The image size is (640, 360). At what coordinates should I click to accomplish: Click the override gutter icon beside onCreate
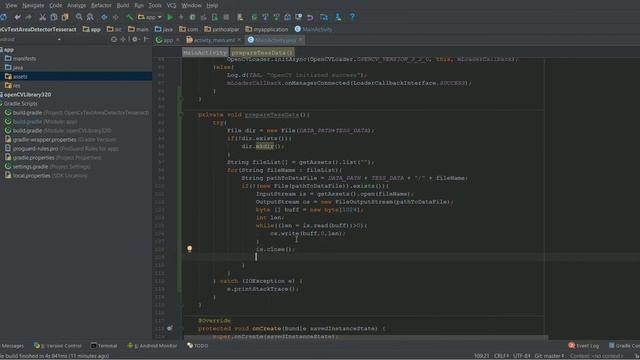(x=170, y=328)
